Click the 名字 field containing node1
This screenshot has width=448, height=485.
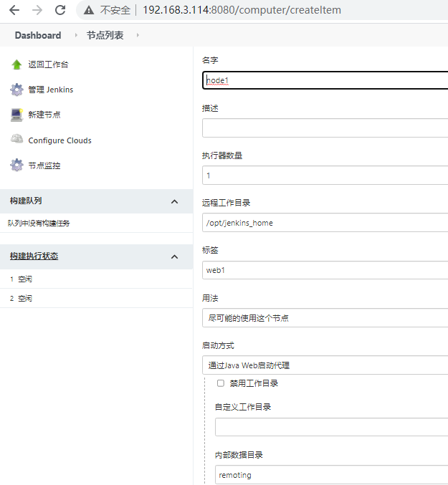point(325,80)
